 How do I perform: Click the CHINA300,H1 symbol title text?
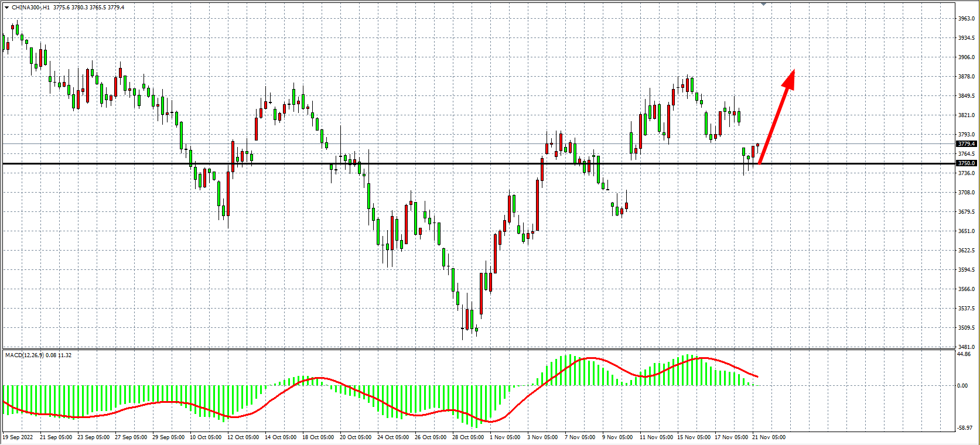(x=30, y=8)
